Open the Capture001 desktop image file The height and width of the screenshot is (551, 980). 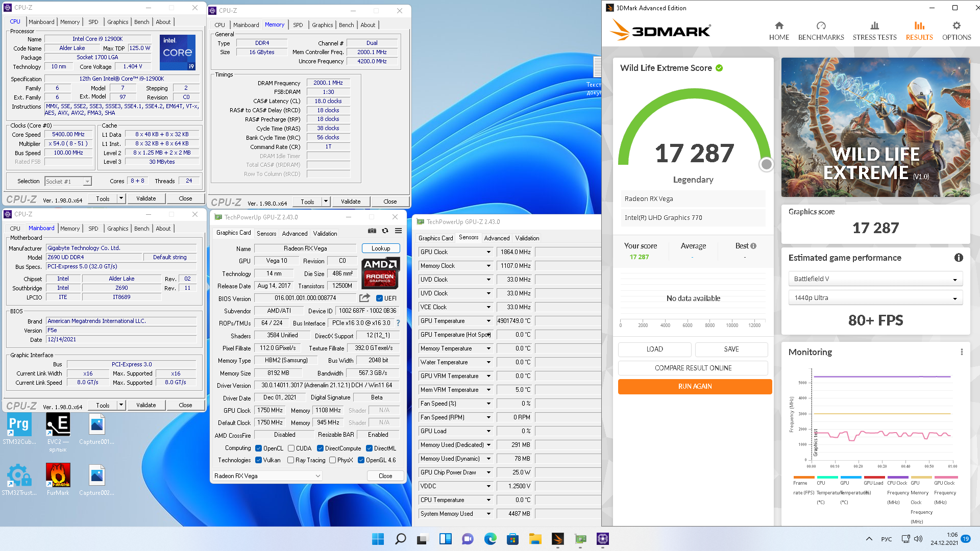[x=96, y=430]
